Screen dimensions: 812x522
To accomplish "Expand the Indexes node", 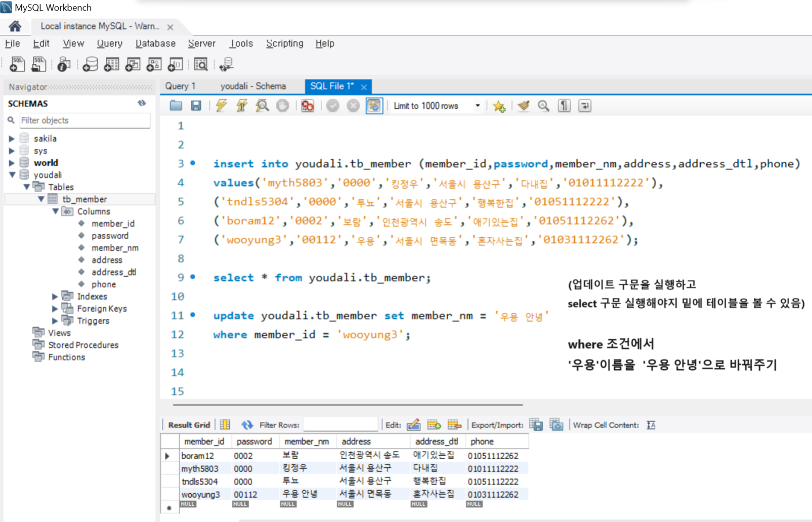I will pos(55,296).
